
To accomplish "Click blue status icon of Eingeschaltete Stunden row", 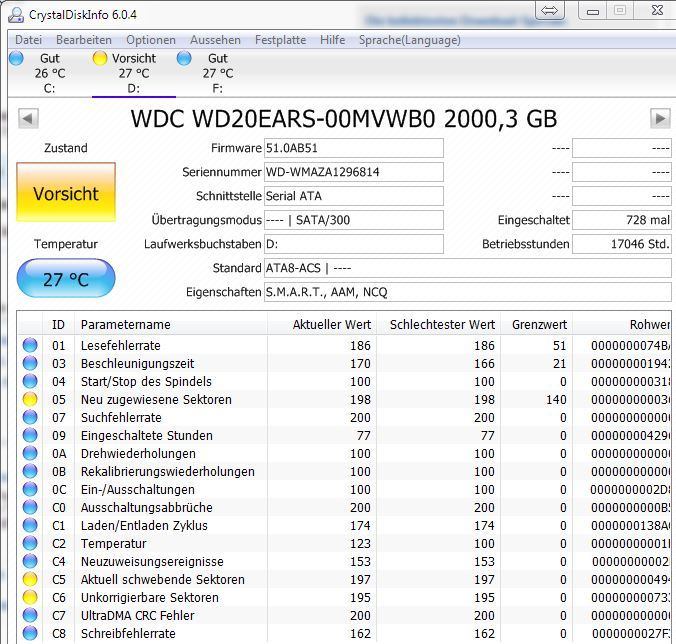I will point(30,435).
